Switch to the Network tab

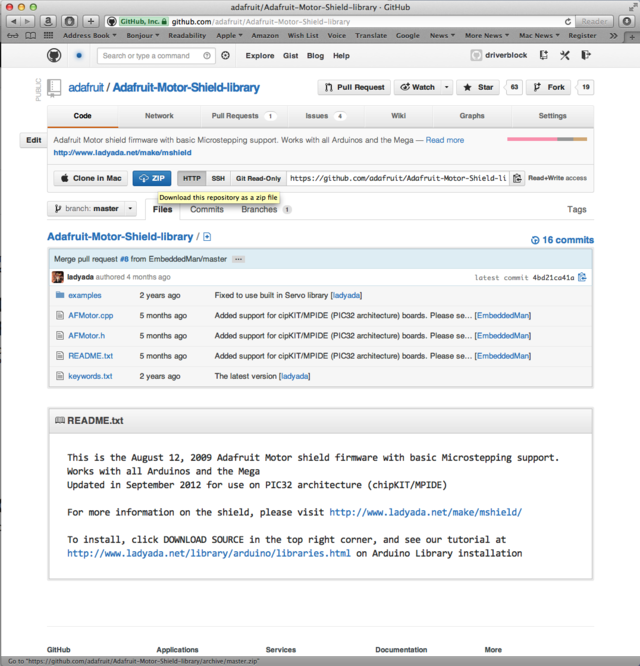[159, 116]
